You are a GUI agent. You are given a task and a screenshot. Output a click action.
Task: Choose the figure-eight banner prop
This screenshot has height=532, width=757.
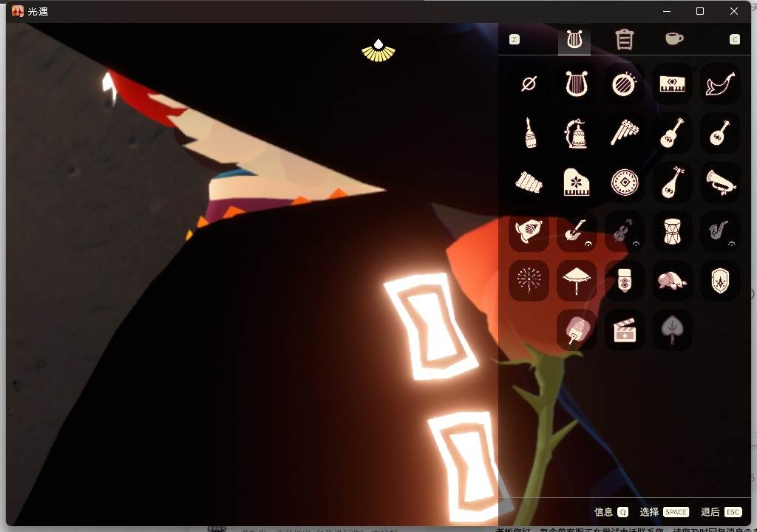[x=624, y=281]
